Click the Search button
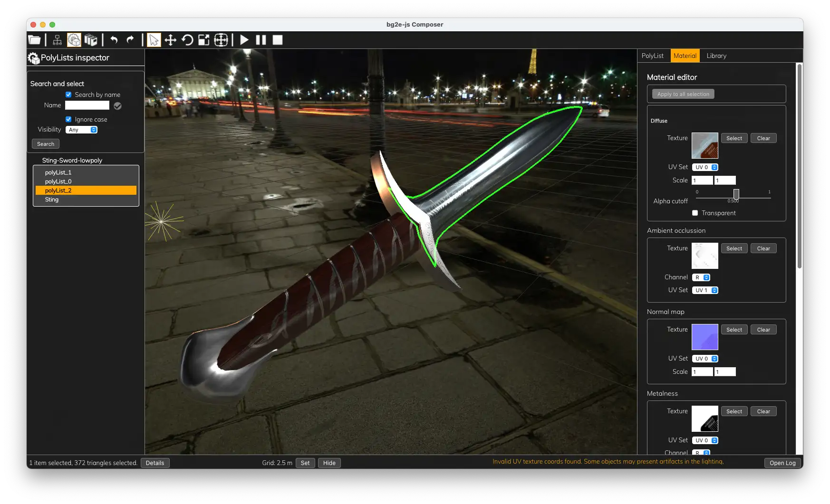Screen dimensions: 830x504 tap(46, 144)
